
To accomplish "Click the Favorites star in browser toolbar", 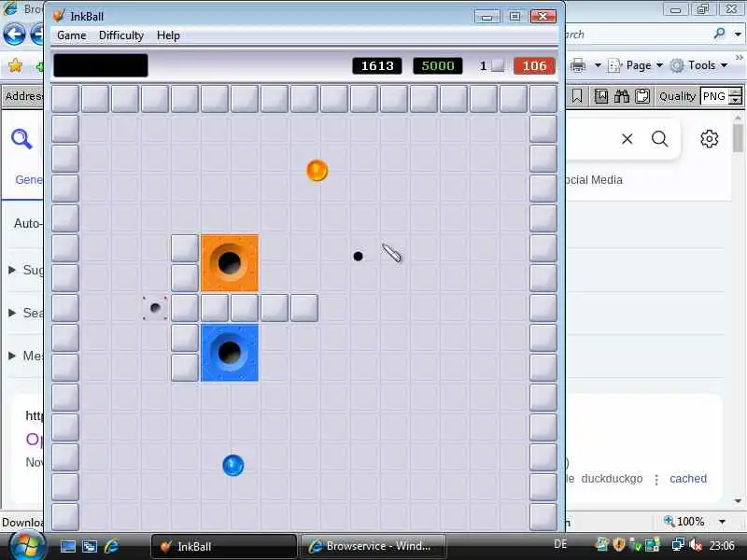I will [15, 65].
